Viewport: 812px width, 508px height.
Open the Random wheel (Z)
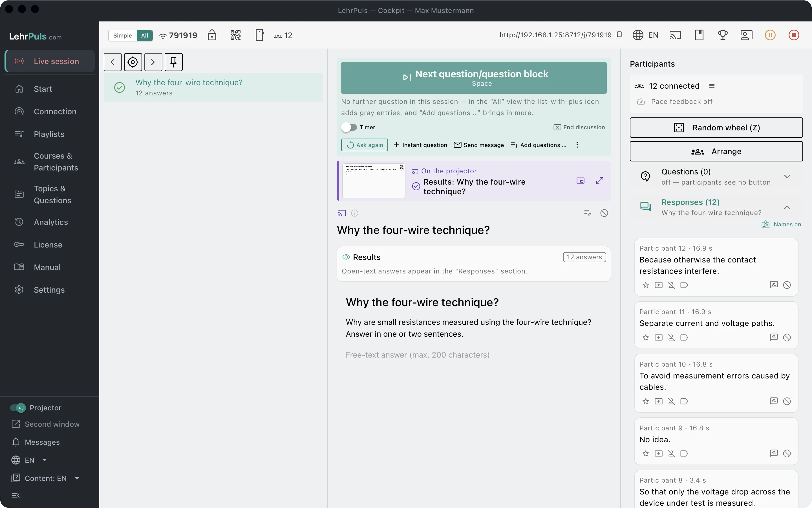[716, 128]
